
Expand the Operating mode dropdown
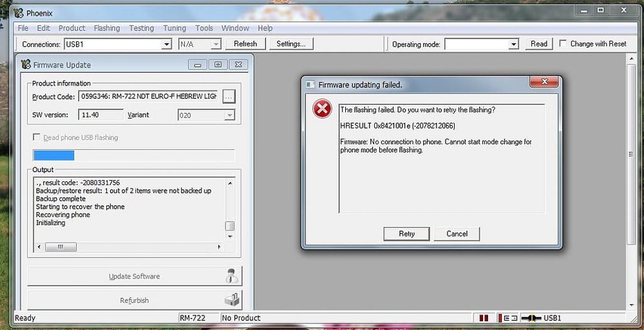[513, 44]
